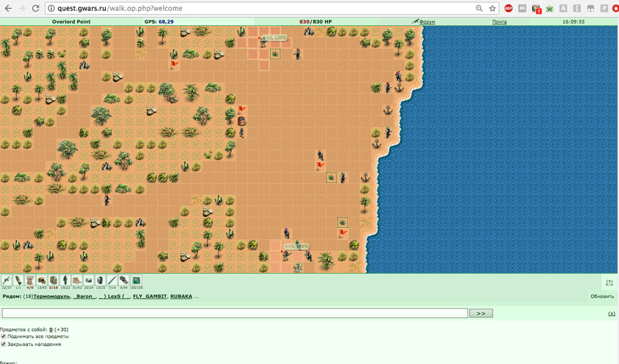The height and width of the screenshot is (364, 619).
Task: Click the 830/830 HP indicator
Action: pos(315,22)
